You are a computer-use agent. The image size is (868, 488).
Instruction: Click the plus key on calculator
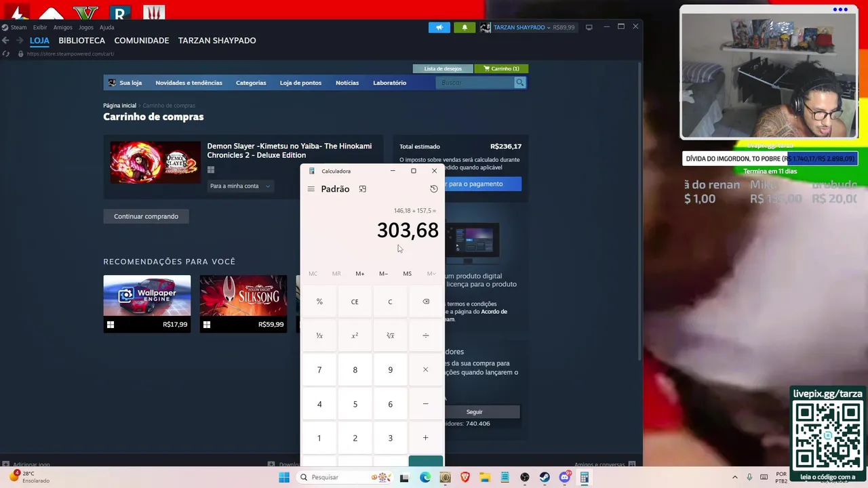pos(426,438)
